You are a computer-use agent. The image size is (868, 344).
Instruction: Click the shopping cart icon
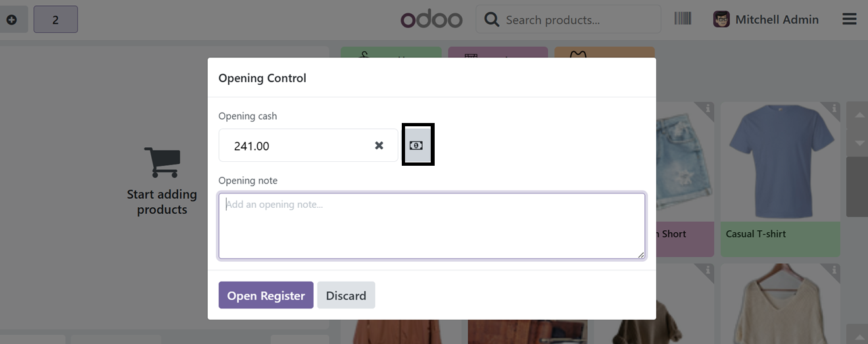tap(162, 162)
